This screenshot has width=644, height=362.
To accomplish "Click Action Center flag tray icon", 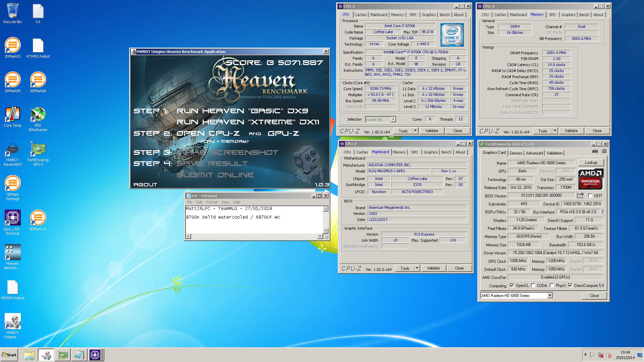I will point(593,355).
